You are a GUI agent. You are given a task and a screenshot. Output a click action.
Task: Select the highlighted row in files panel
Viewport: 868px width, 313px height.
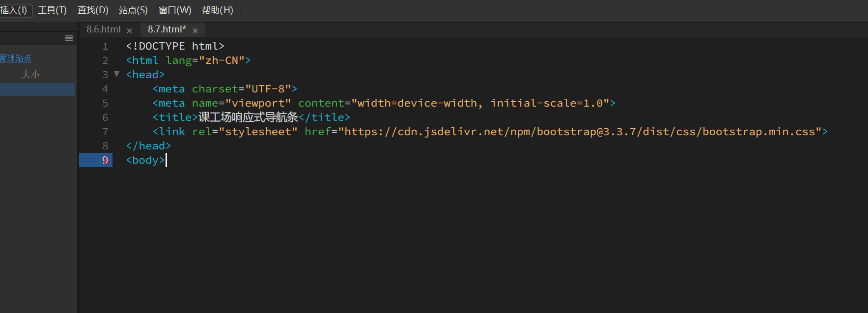pos(37,89)
